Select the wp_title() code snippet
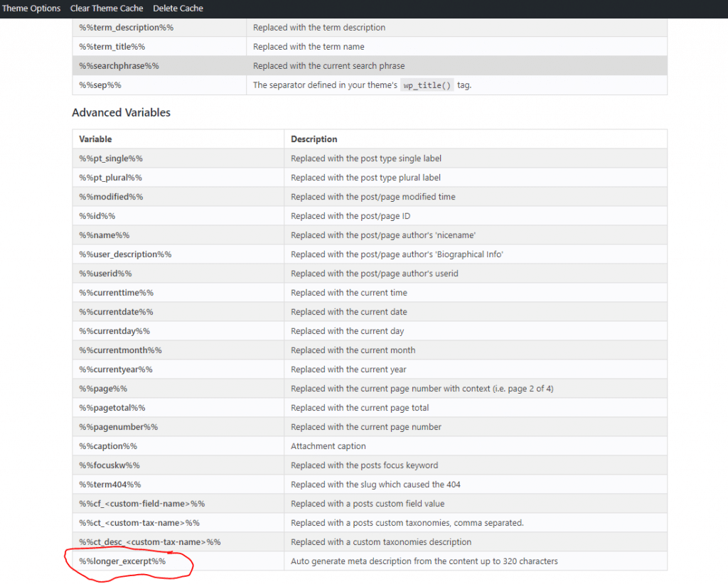 click(427, 85)
